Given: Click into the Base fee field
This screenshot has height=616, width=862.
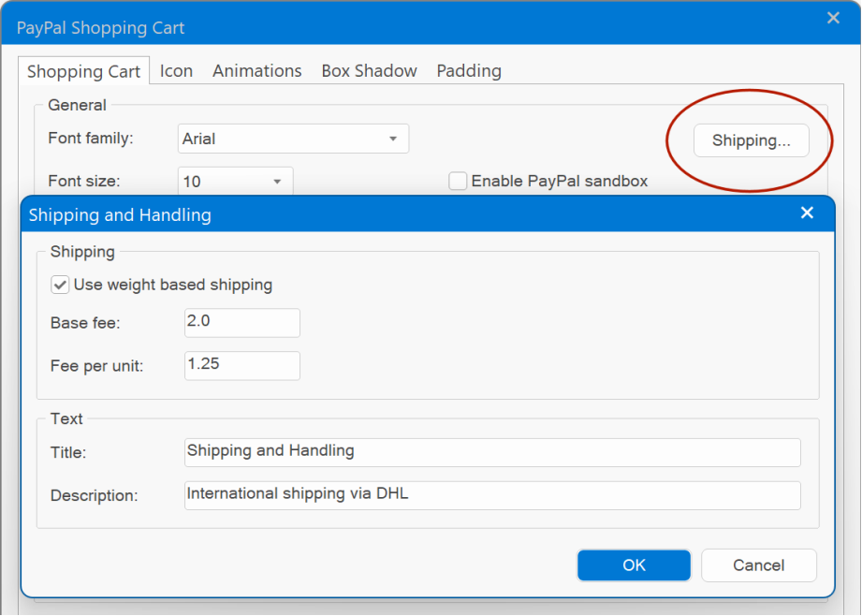Looking at the screenshot, I should coord(241,322).
